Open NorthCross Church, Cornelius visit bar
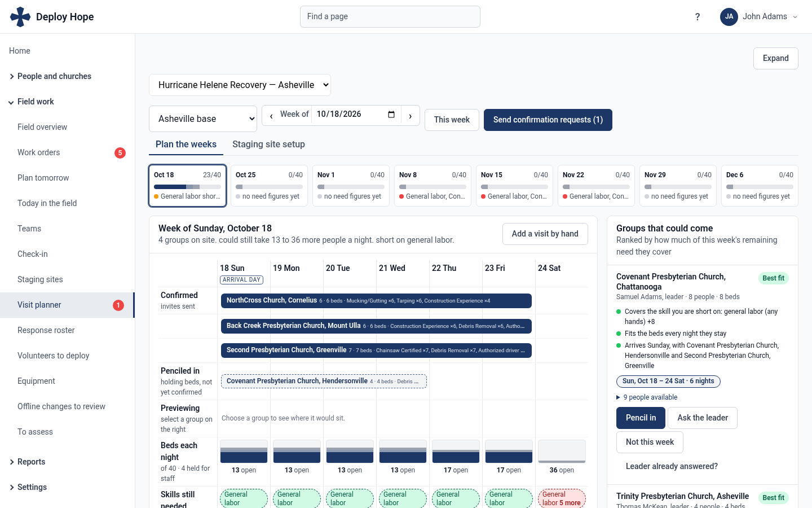The height and width of the screenshot is (508, 812). point(376,301)
